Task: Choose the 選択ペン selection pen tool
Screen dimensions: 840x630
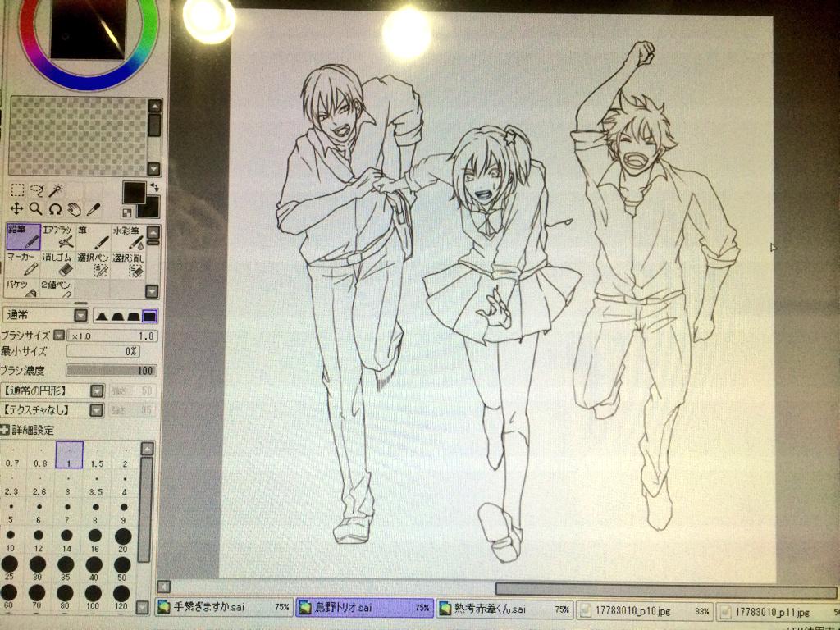Action: [94, 265]
